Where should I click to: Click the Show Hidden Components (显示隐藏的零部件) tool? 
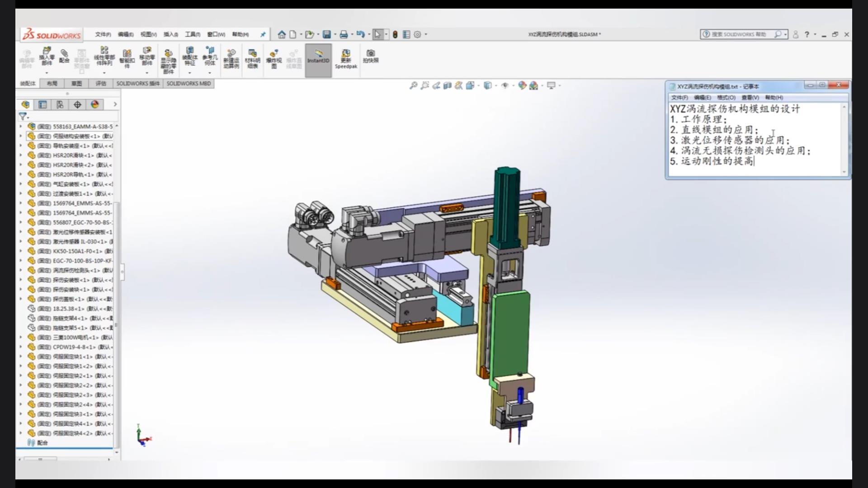tap(168, 61)
